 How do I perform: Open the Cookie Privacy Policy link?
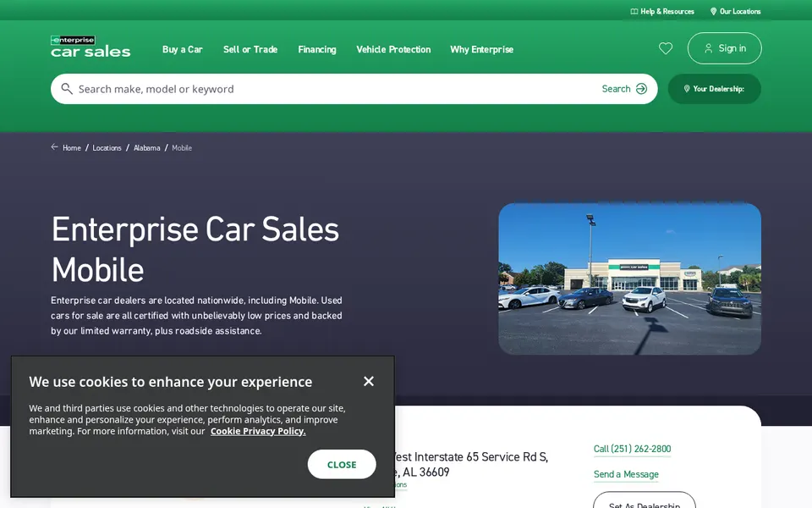coord(258,431)
